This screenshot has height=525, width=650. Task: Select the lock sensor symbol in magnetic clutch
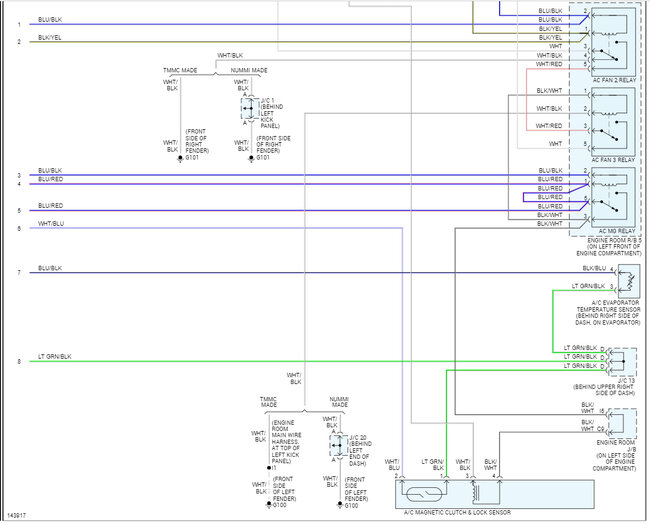click(x=424, y=494)
